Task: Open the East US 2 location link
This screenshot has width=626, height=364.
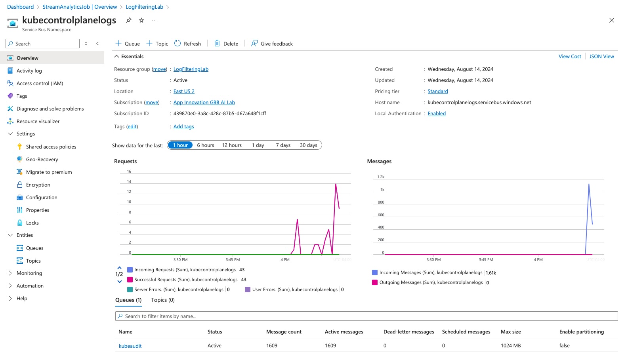Action: 184,91
